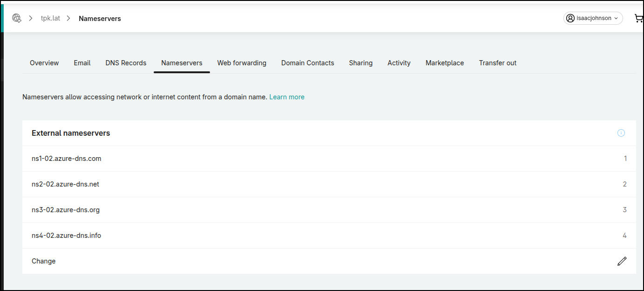Click Change to edit nameservers
Screen dimensions: 644x291
coord(44,261)
